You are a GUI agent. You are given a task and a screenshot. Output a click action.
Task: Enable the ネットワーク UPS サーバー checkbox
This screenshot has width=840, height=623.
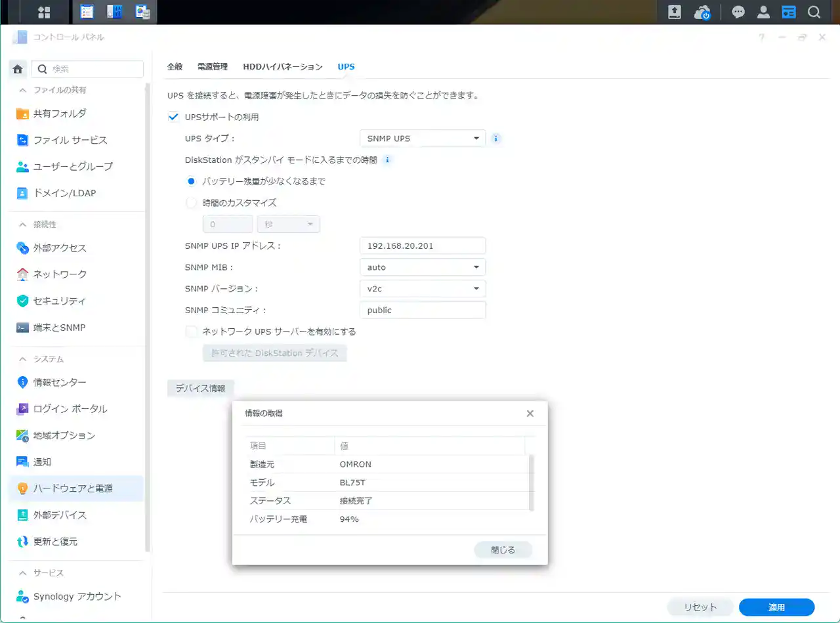tap(192, 332)
